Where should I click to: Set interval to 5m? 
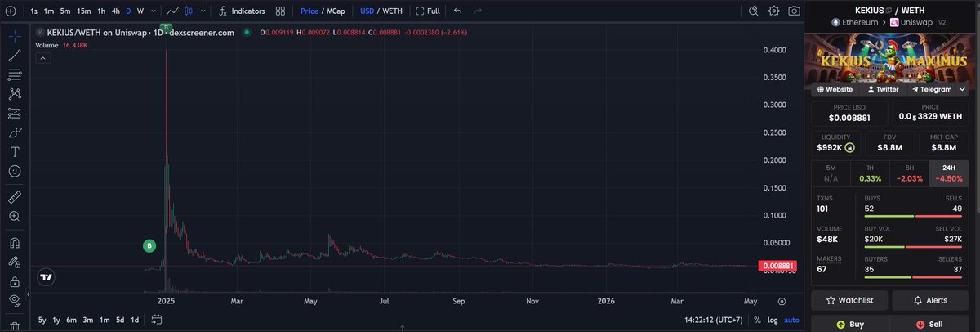[x=65, y=11]
